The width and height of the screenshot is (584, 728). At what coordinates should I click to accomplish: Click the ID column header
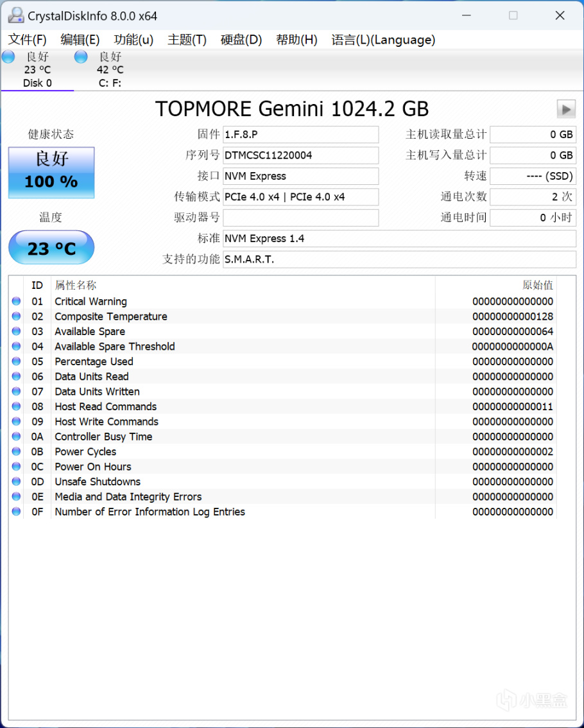point(37,285)
